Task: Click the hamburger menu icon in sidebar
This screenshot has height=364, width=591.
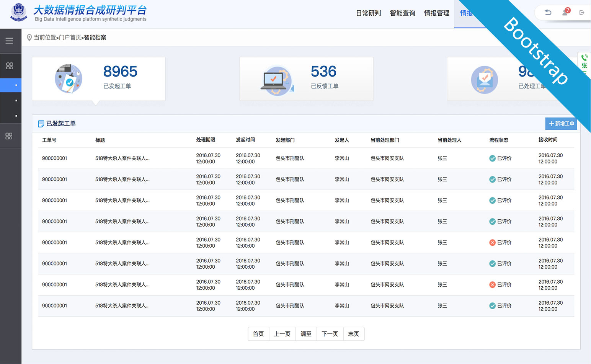Action: coord(9,41)
